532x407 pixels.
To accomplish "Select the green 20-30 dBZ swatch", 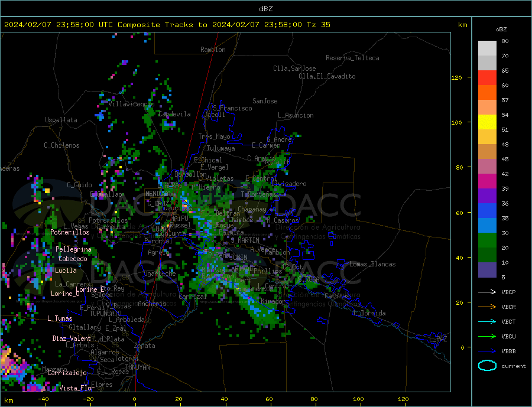I will (x=487, y=240).
